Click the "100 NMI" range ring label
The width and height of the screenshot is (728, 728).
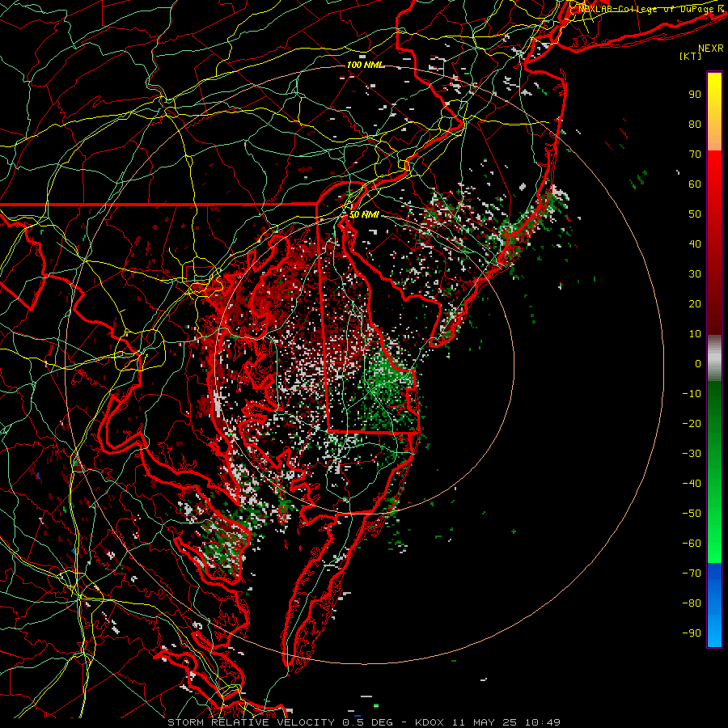[365, 65]
